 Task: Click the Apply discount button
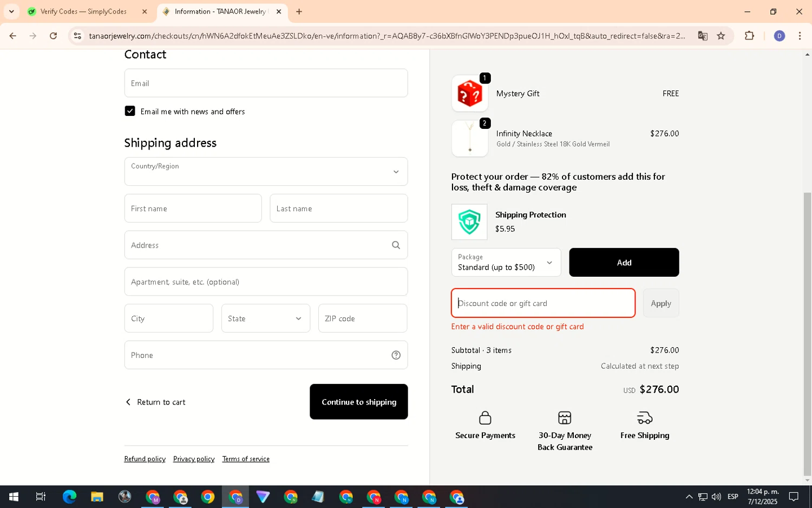661,303
